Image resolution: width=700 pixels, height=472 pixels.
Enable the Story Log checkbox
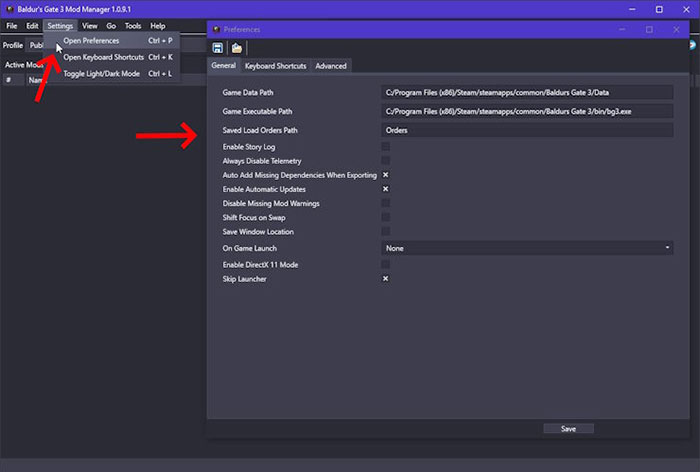[x=385, y=147]
